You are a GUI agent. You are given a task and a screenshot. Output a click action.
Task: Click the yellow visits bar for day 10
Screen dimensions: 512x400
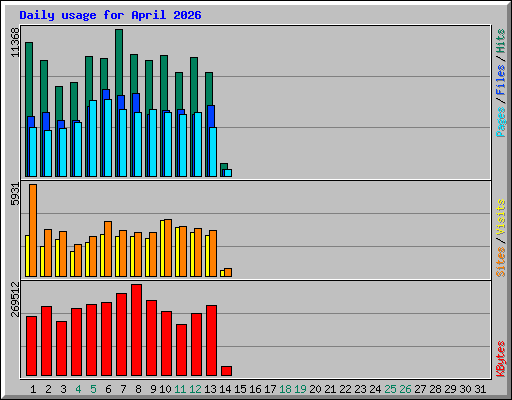pos(162,248)
